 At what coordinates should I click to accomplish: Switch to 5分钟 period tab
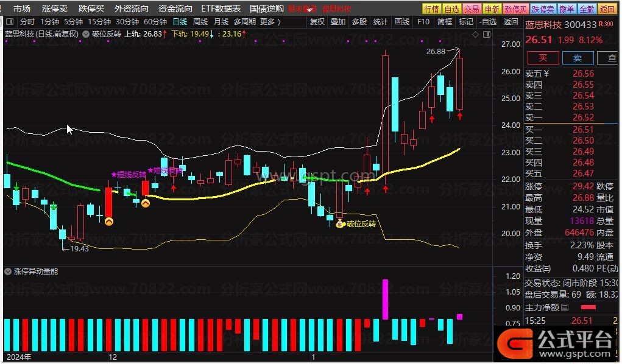click(x=73, y=22)
